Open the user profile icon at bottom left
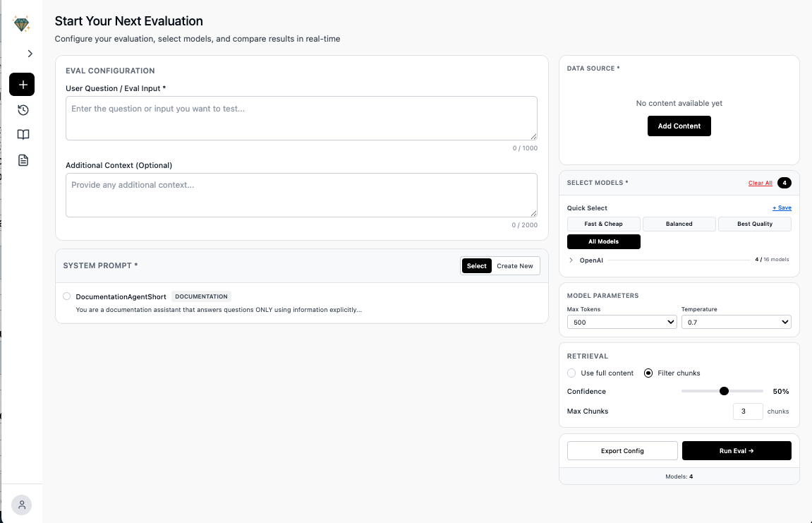This screenshot has height=523, width=812. tap(21, 505)
